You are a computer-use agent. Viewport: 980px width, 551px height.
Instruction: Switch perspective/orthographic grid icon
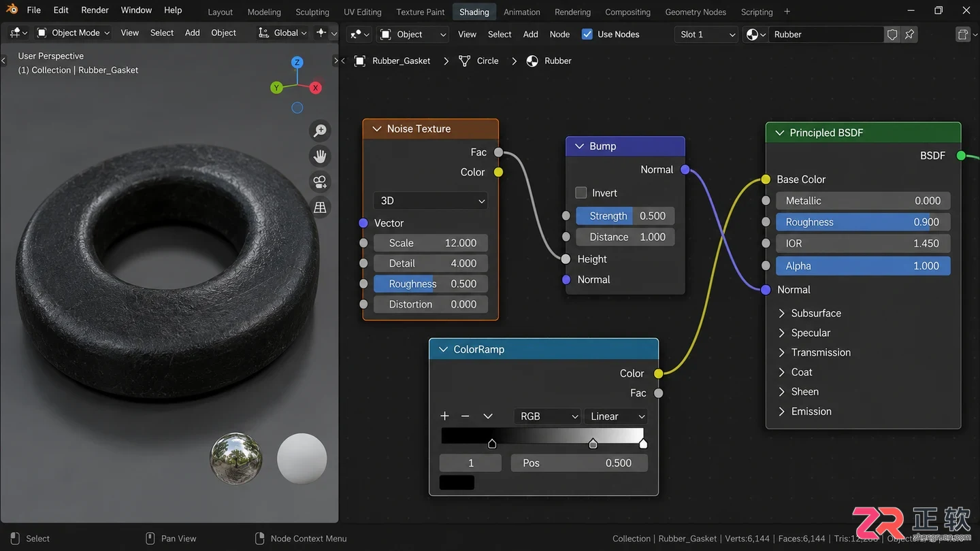click(x=320, y=208)
